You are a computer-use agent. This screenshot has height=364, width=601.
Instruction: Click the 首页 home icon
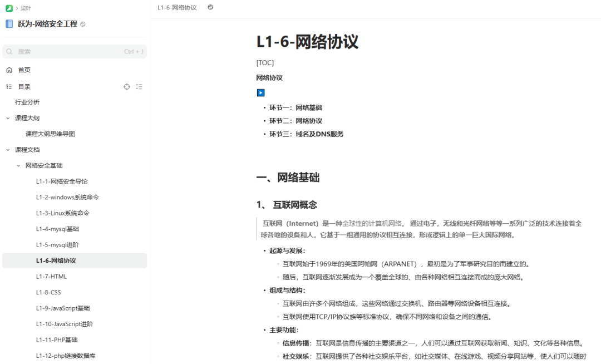[x=9, y=70]
